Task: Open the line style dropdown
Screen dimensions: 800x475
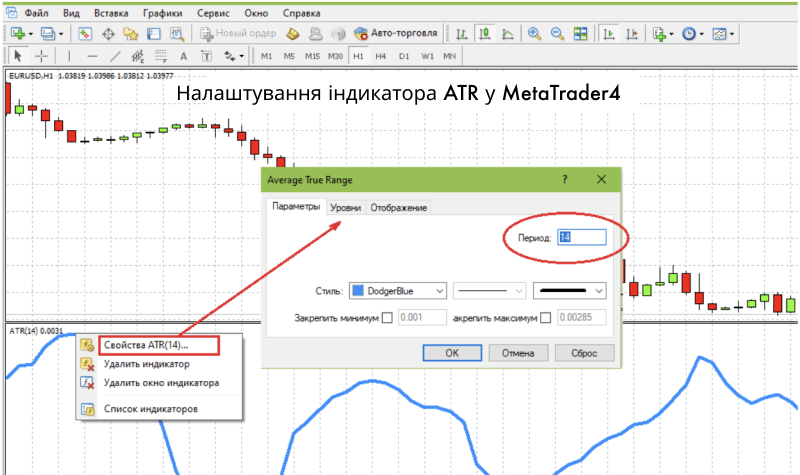Action: coord(490,291)
